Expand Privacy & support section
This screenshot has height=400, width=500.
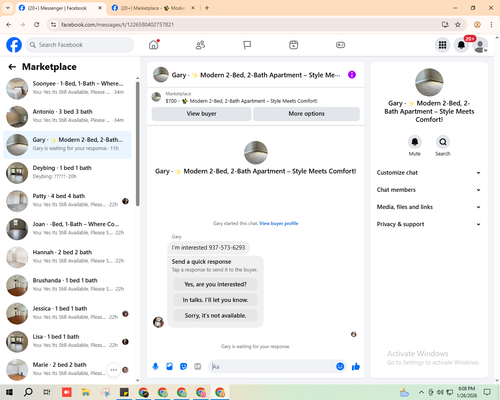pyautogui.click(x=429, y=224)
